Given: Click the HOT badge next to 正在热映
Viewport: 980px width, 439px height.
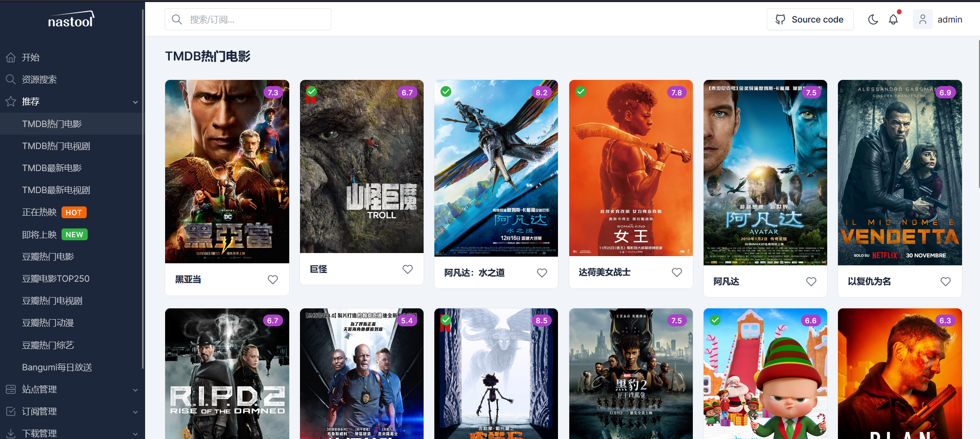Looking at the screenshot, I should [x=74, y=213].
